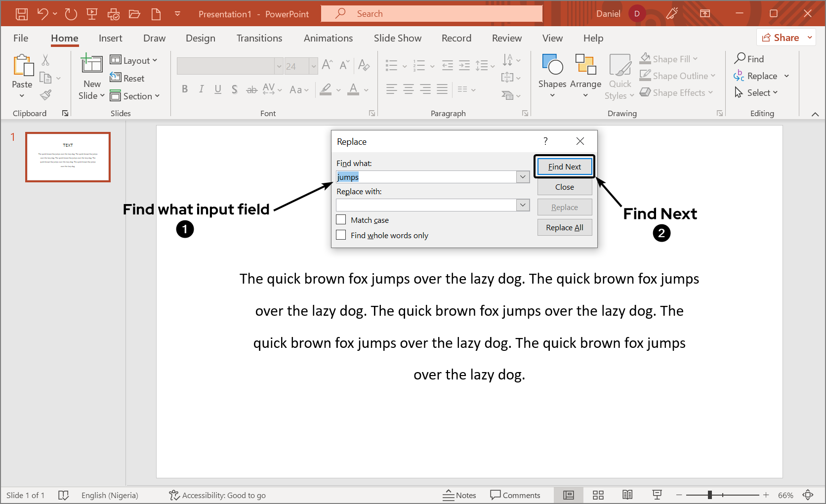The width and height of the screenshot is (826, 504).
Task: Click the Replace All button
Action: click(x=564, y=227)
